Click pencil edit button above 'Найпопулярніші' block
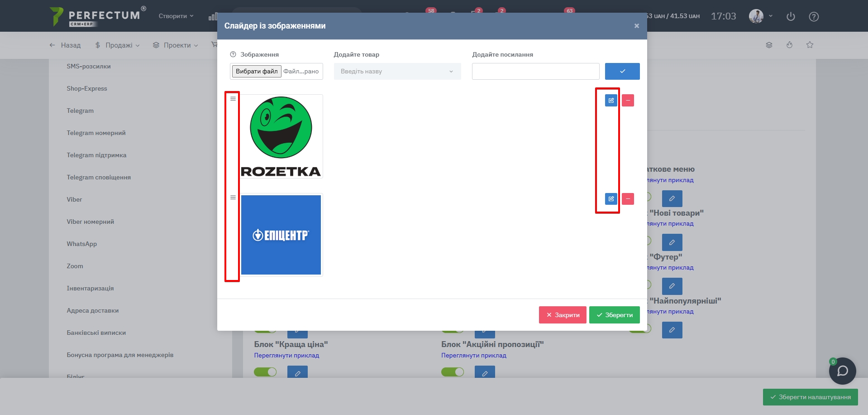This screenshot has width=868, height=415. 672,286
